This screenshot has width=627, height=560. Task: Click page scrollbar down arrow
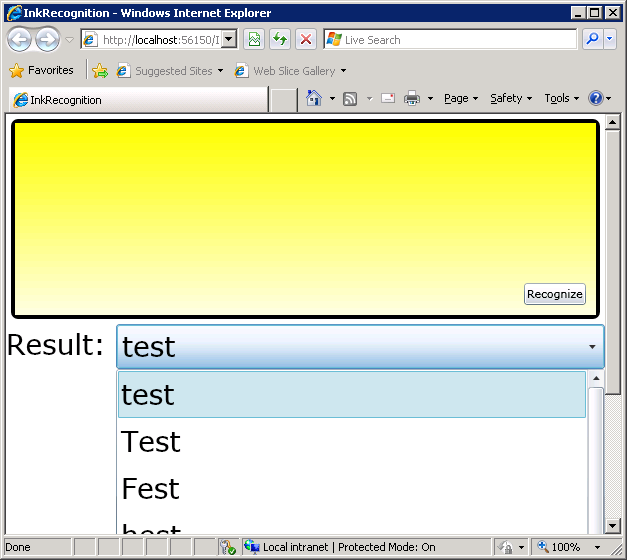click(613, 526)
